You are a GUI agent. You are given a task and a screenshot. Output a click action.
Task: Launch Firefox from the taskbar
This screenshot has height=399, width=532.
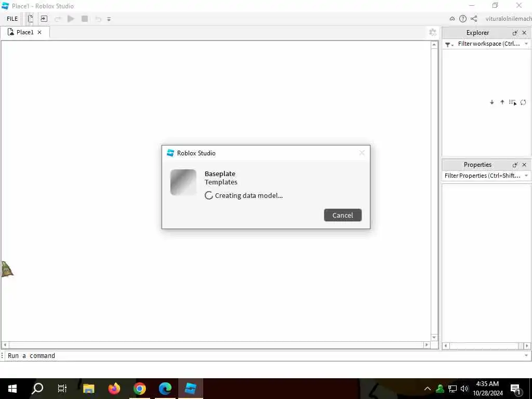114,389
